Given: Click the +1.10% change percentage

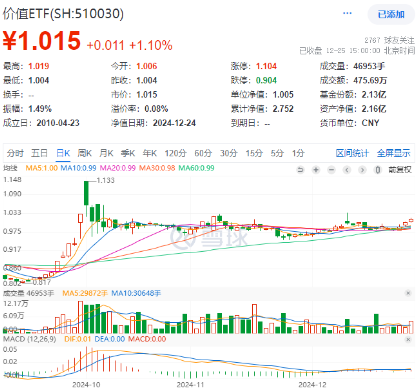Looking at the screenshot, I should [x=151, y=45].
